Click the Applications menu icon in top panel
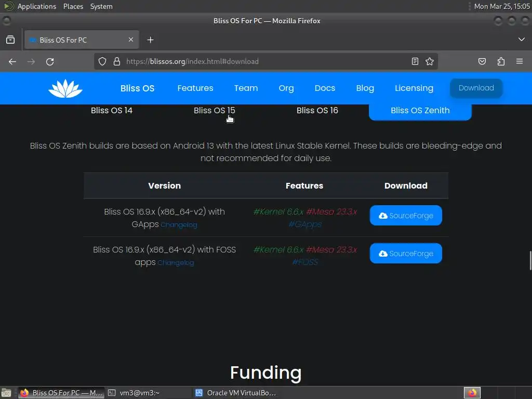 9,6
